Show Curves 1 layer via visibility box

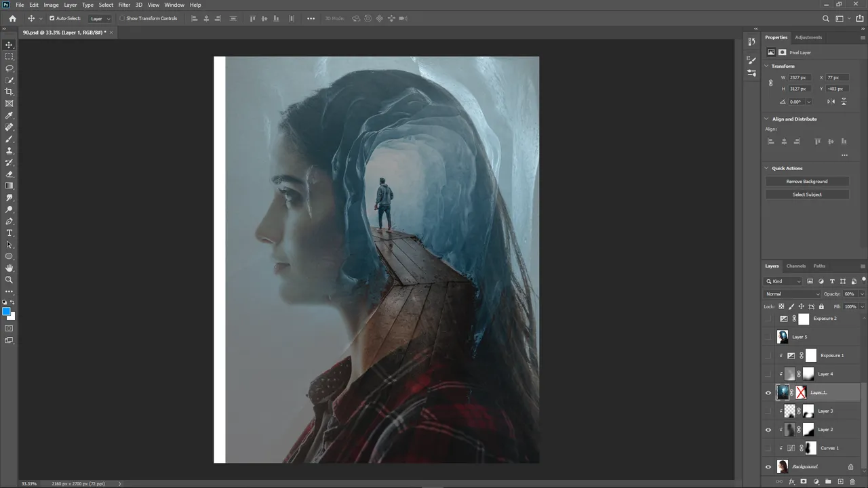pos(768,448)
